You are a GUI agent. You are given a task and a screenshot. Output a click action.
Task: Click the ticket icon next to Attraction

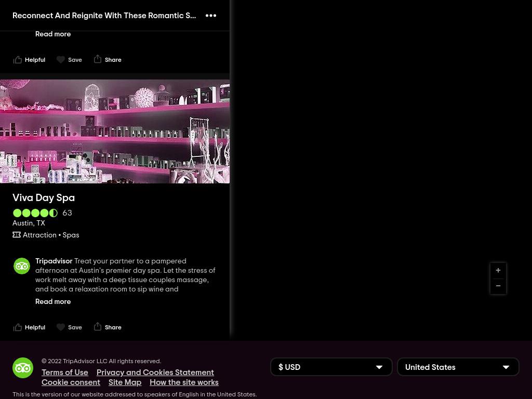(17, 235)
